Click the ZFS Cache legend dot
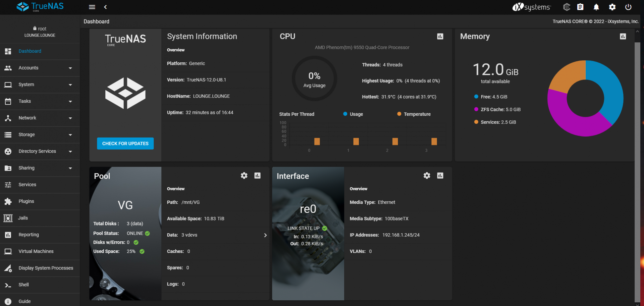 coord(476,109)
